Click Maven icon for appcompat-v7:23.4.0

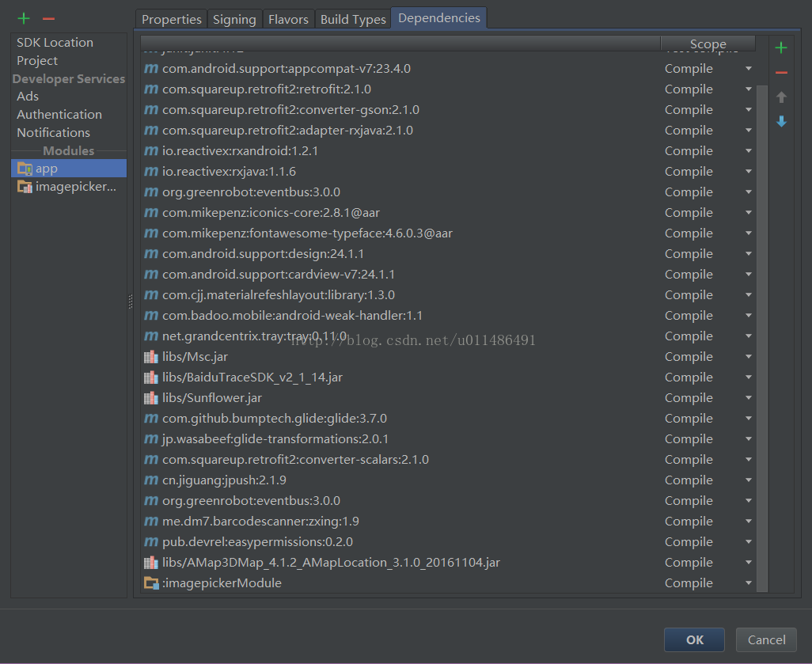coord(150,68)
